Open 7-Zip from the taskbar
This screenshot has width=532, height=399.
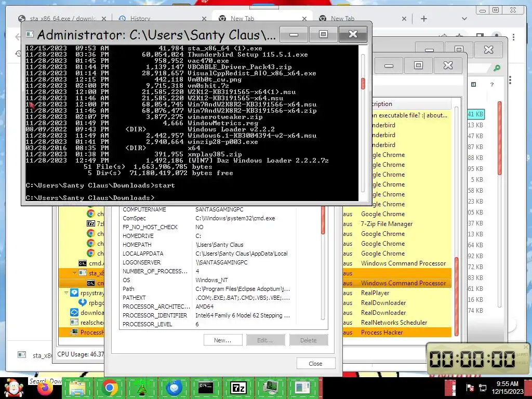(x=238, y=388)
